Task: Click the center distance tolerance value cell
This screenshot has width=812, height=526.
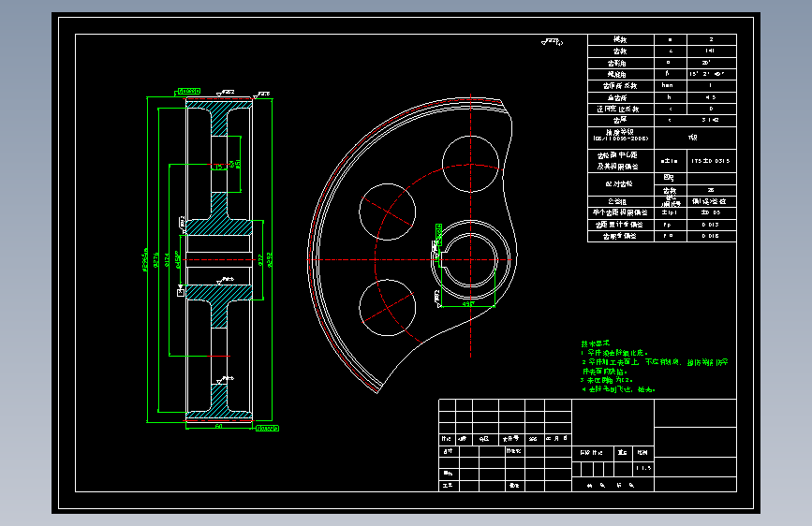Action: (x=712, y=161)
